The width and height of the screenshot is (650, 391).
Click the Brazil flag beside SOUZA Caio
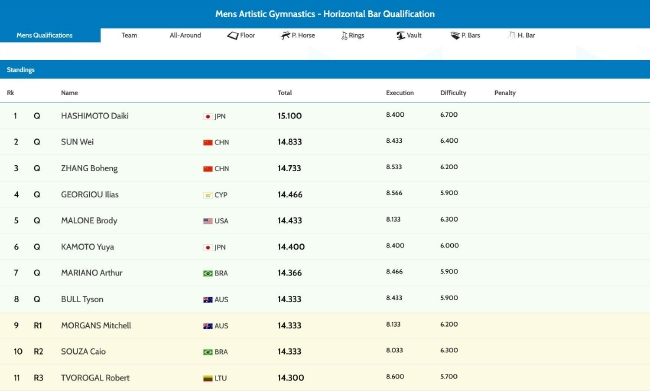point(208,352)
